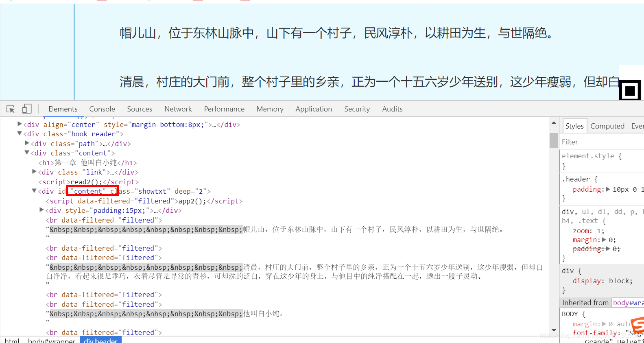Screen dimensions: 644x343
Task: Toggle the device toolbar icon
Action: (27, 109)
